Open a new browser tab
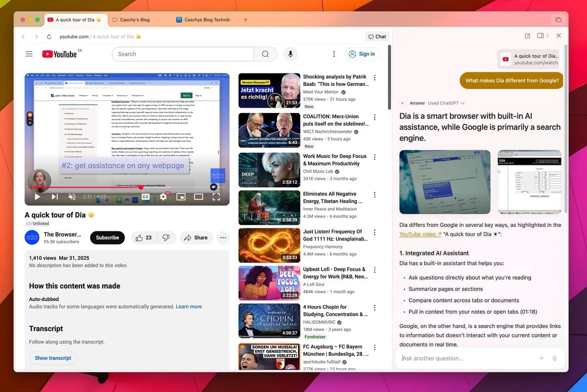 (246, 20)
